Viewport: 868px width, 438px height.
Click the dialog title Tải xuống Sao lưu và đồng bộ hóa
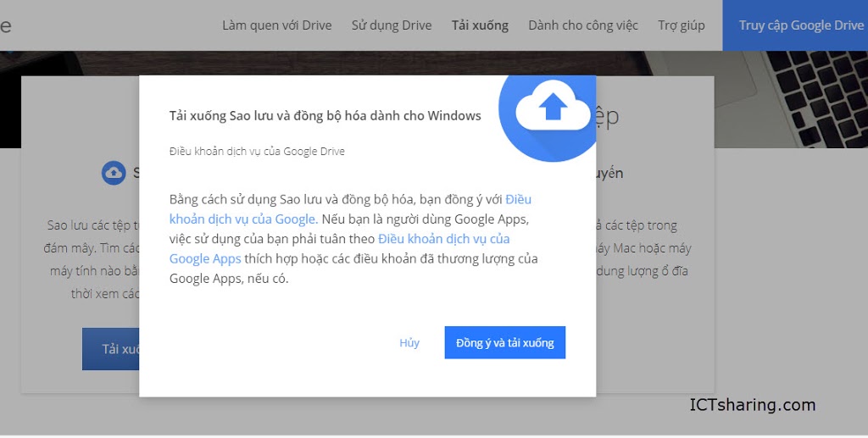[325, 115]
